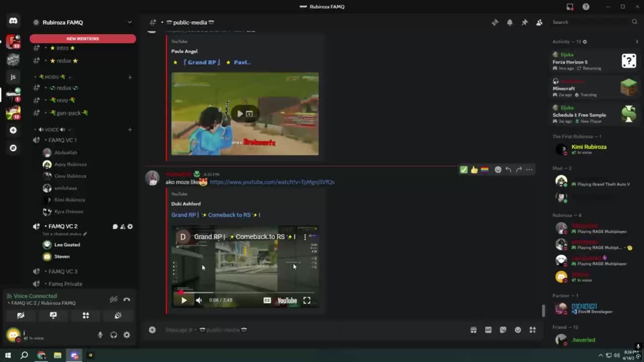Open user settings

tap(127, 335)
